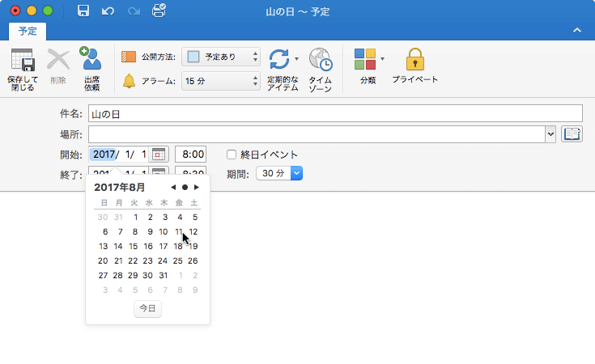595x364 pixels.
Task: Go to previous month in date picker
Action: point(173,188)
